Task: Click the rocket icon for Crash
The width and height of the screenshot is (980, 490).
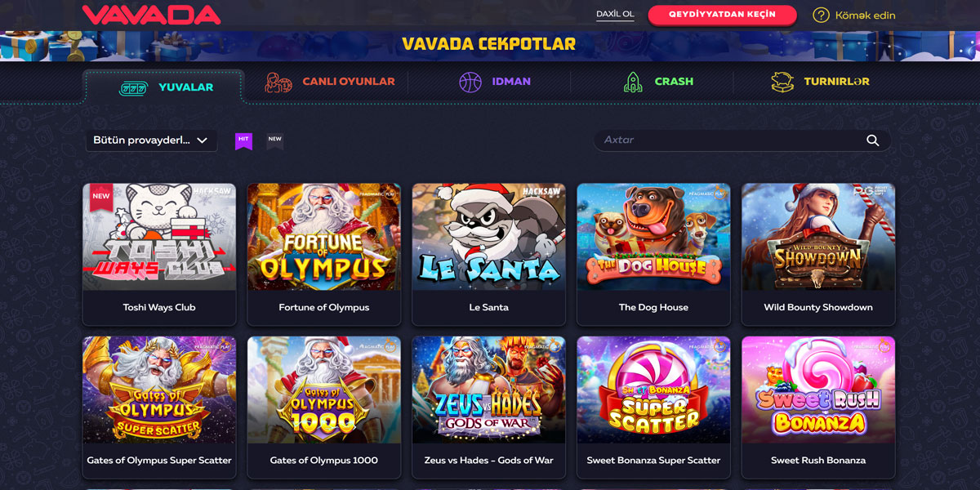Action: click(633, 82)
